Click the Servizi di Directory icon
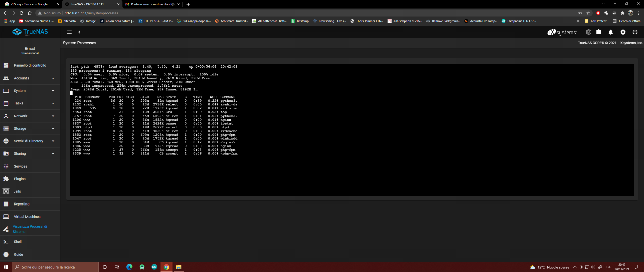This screenshot has height=272, width=644. point(6,141)
